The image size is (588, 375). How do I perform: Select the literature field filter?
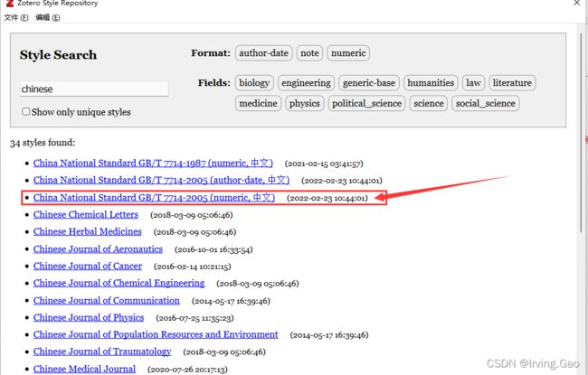(512, 82)
